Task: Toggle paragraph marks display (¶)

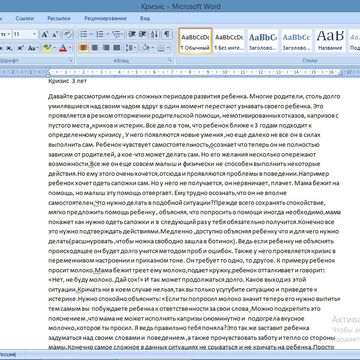Action: (x=167, y=34)
